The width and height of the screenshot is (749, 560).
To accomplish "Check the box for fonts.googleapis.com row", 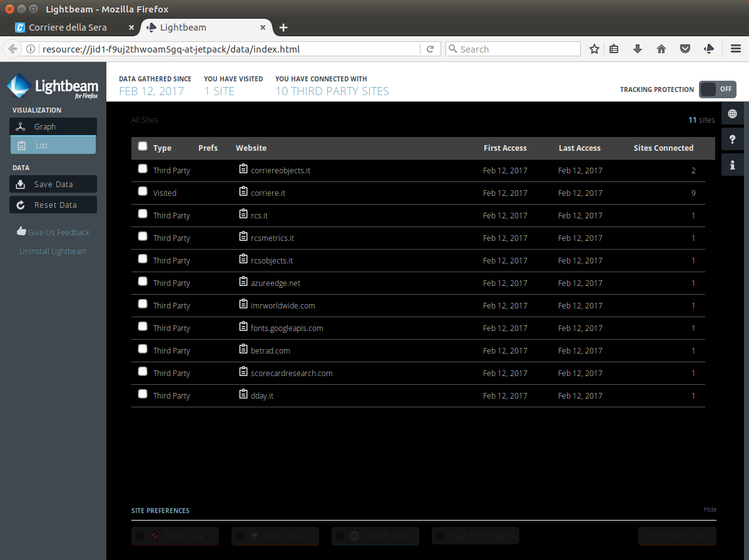I will coord(142,326).
